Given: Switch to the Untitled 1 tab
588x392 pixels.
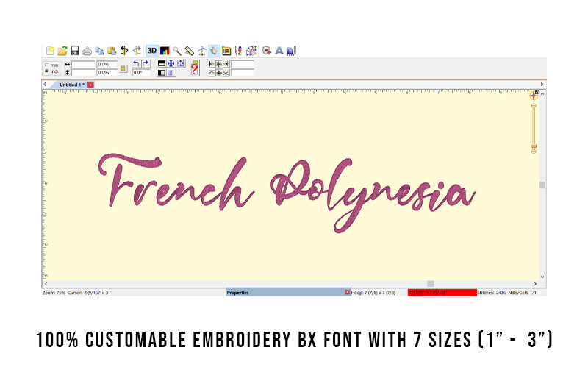Looking at the screenshot, I should click(71, 85).
